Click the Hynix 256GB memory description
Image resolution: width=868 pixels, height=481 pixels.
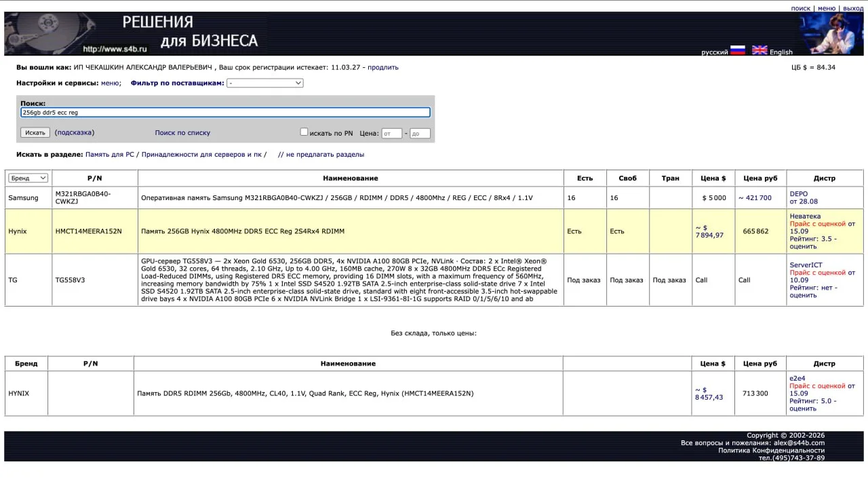click(x=243, y=231)
